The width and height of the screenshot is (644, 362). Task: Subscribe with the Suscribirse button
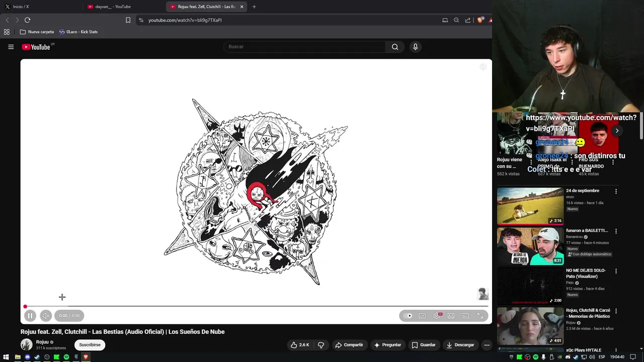pyautogui.click(x=90, y=345)
